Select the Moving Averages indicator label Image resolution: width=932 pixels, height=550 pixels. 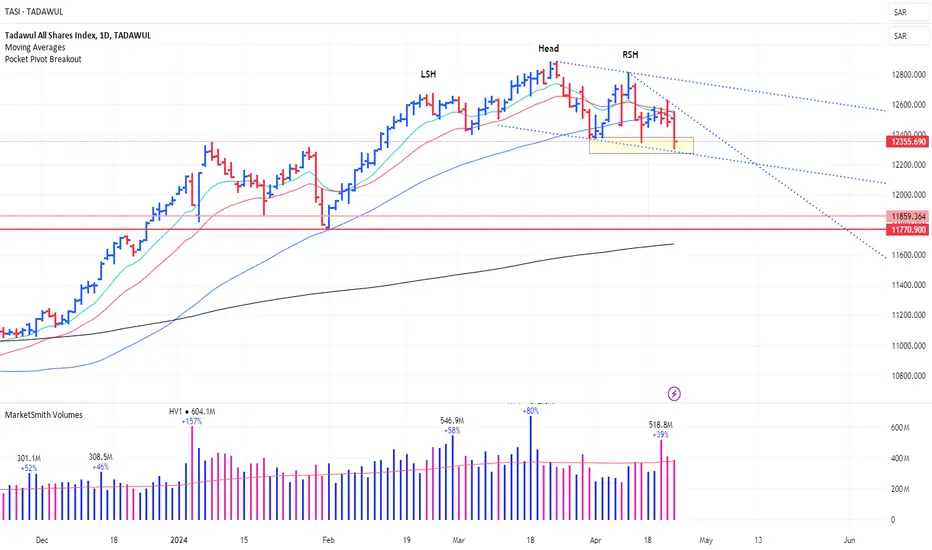[x=35, y=48]
